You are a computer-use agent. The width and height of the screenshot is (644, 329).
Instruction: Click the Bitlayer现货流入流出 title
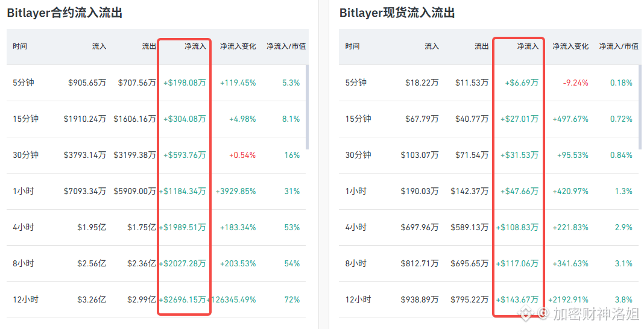pos(397,13)
